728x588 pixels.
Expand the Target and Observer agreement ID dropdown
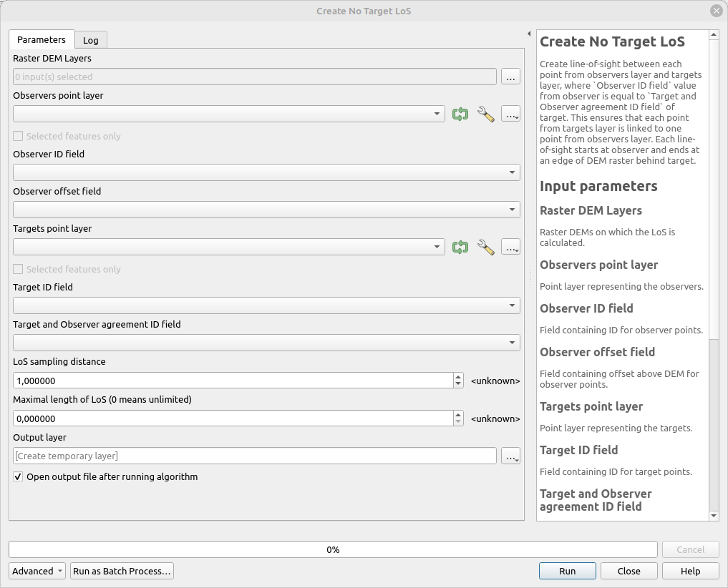tap(512, 343)
